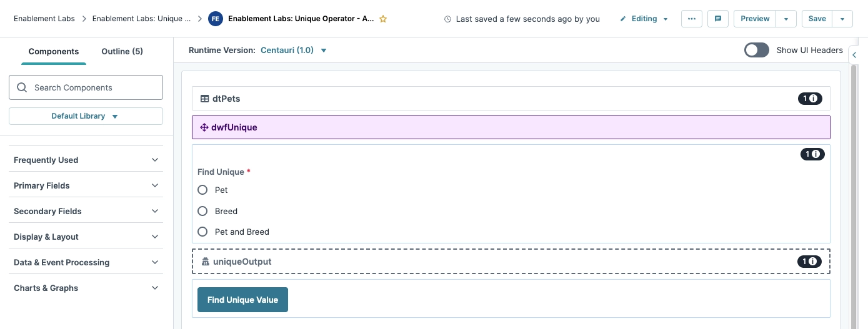Expand the Frequently Used section
The width and height of the screenshot is (868, 329).
[x=86, y=160]
